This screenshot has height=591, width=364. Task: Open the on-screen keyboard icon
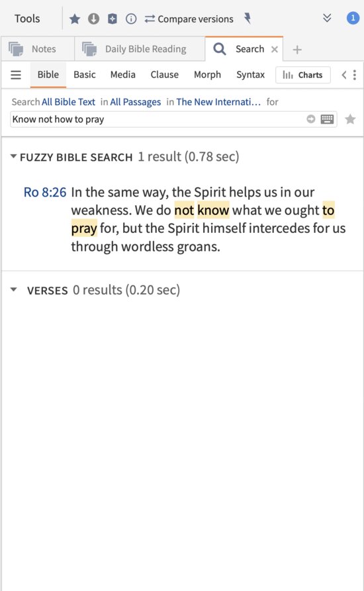(x=327, y=120)
